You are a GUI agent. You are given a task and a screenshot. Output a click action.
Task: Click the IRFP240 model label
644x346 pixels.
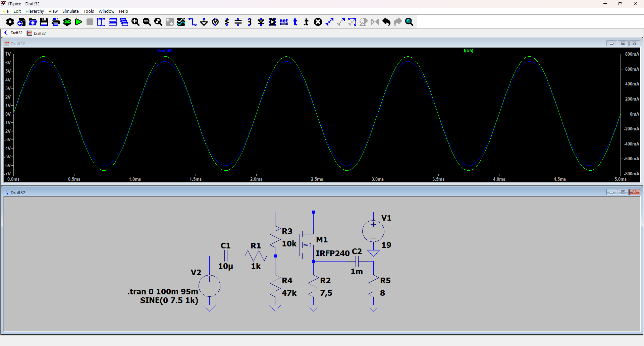[x=333, y=253]
